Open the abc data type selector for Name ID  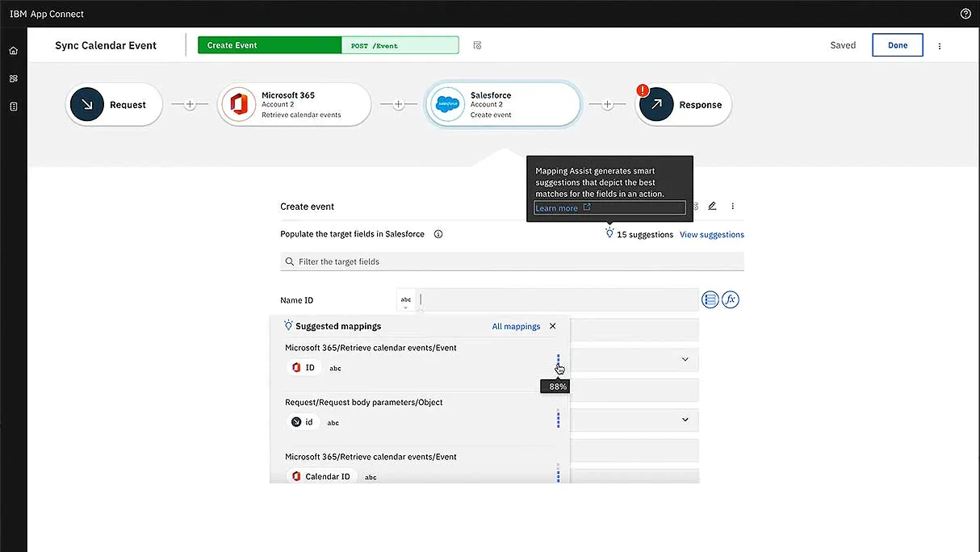point(405,299)
